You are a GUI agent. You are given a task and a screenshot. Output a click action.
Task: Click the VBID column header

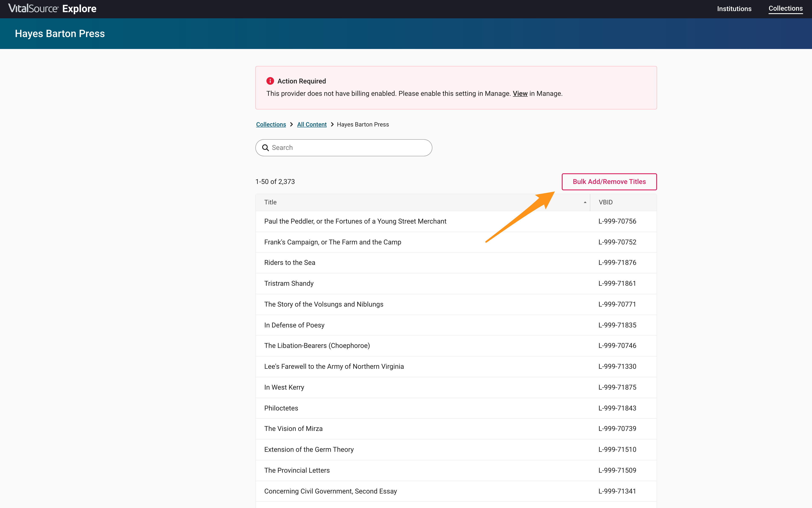point(605,202)
